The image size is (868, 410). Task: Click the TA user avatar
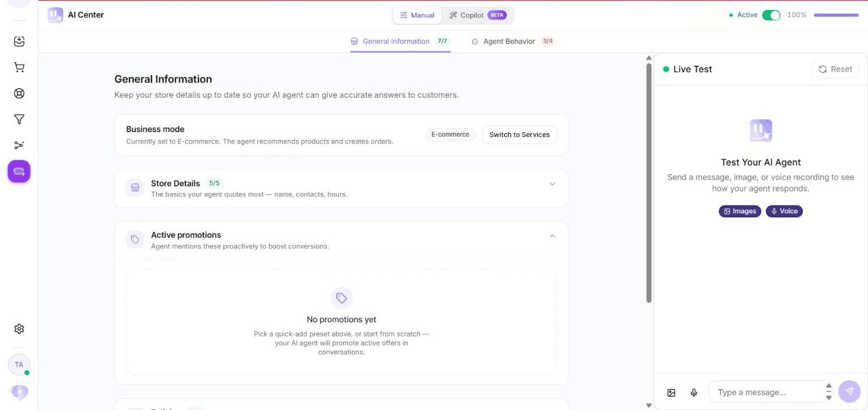(x=19, y=365)
